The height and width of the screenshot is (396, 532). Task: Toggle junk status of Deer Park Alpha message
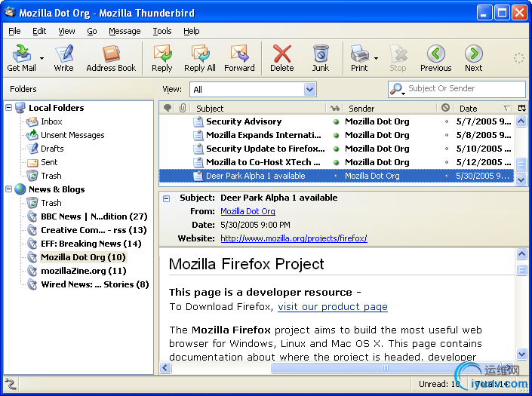(447, 176)
